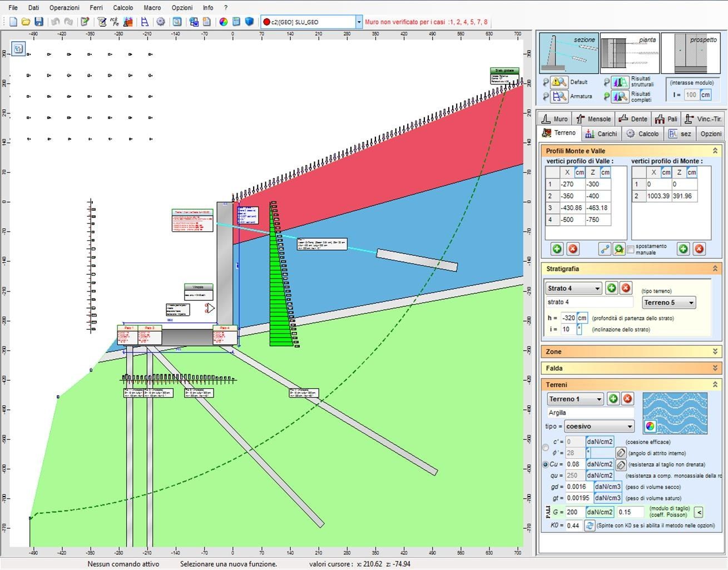The height and width of the screenshot is (570, 728).
Task: Expand the Zone panel
Action: (x=716, y=351)
